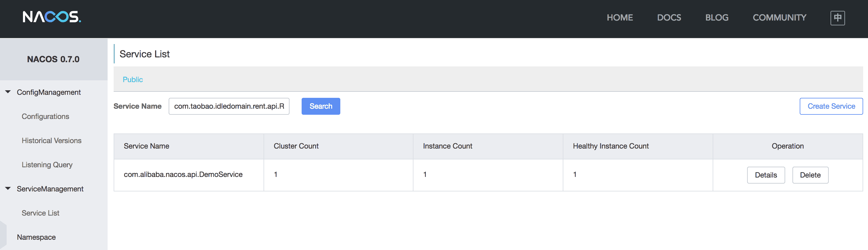Select Historical Versions in sidebar

52,141
